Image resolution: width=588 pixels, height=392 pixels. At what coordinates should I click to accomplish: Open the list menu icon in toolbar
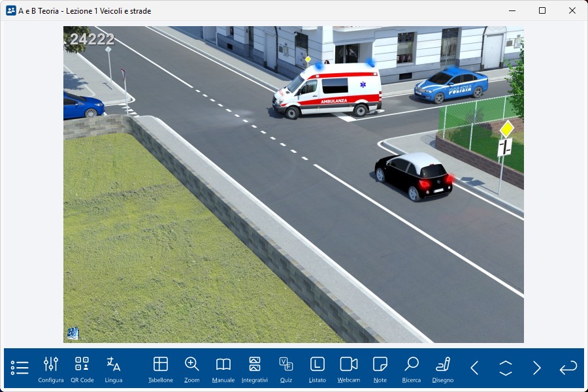pos(20,368)
